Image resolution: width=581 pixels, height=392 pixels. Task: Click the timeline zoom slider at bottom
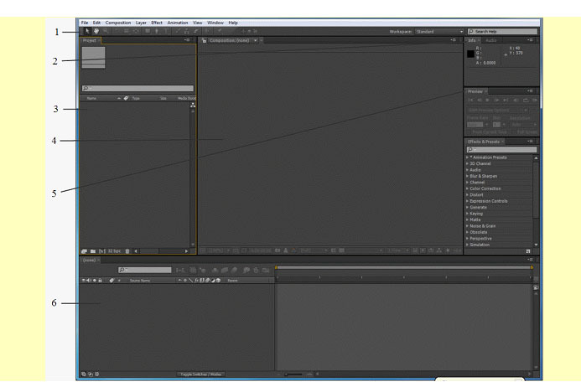pos(295,374)
